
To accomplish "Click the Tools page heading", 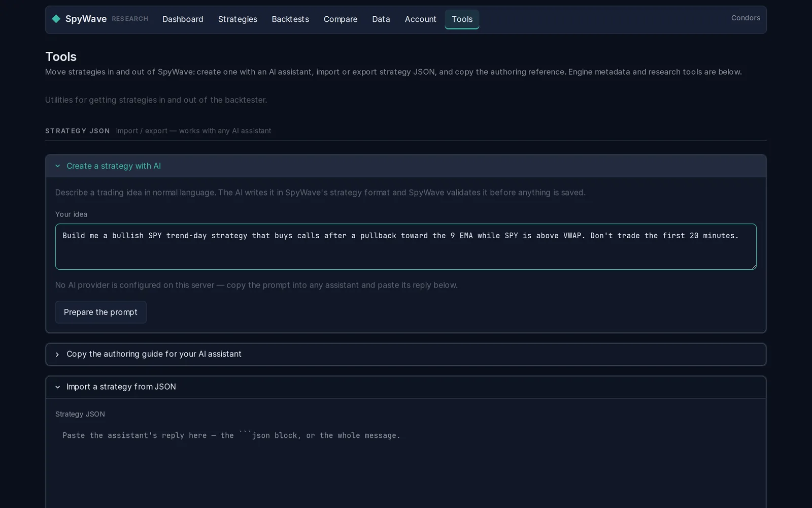I will tap(61, 56).
